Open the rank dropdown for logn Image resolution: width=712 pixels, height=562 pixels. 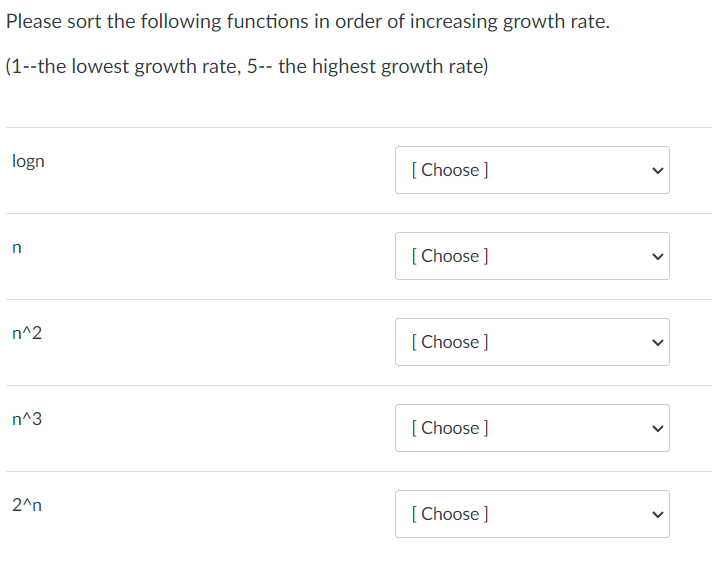532,170
